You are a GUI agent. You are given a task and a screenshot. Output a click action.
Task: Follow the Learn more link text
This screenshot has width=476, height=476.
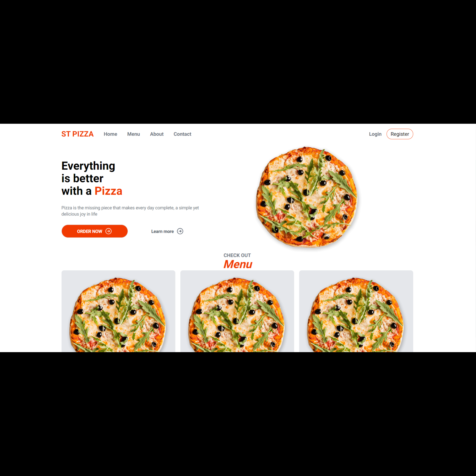(x=162, y=231)
